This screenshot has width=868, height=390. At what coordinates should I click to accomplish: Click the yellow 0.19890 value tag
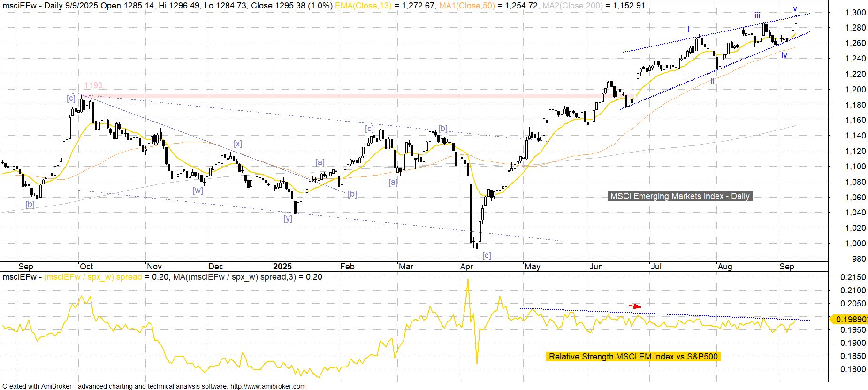click(x=849, y=320)
